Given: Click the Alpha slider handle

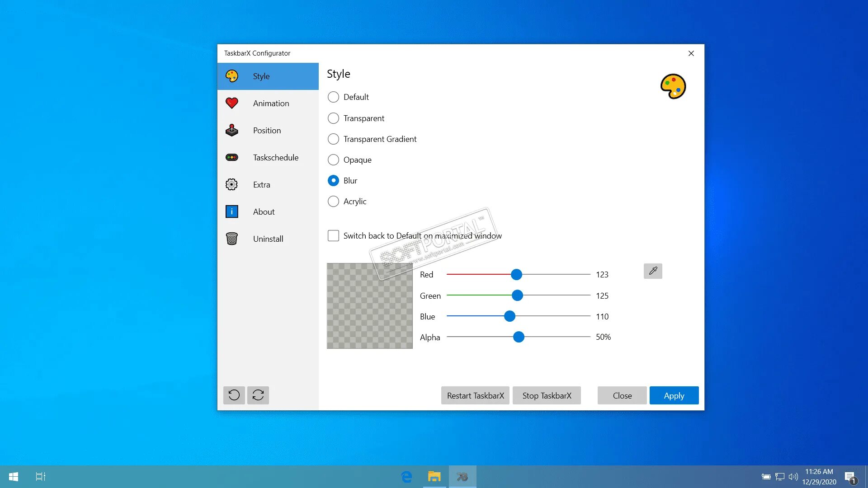Looking at the screenshot, I should pos(519,337).
